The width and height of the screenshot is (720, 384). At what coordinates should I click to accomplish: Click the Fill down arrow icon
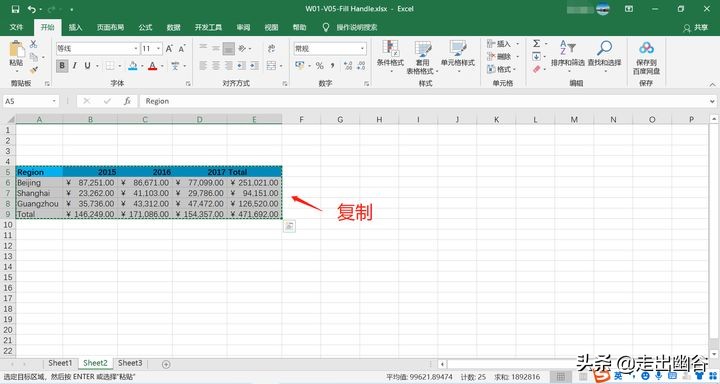536,56
